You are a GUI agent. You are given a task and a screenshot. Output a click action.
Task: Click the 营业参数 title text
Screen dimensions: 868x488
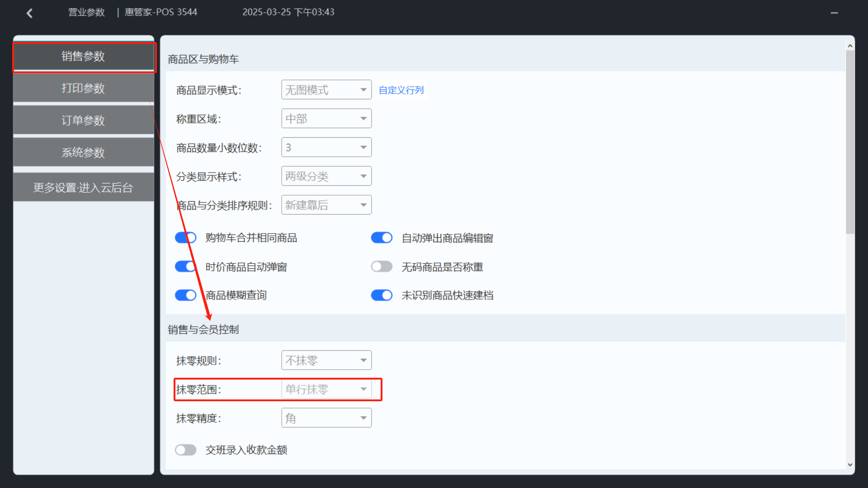click(86, 12)
